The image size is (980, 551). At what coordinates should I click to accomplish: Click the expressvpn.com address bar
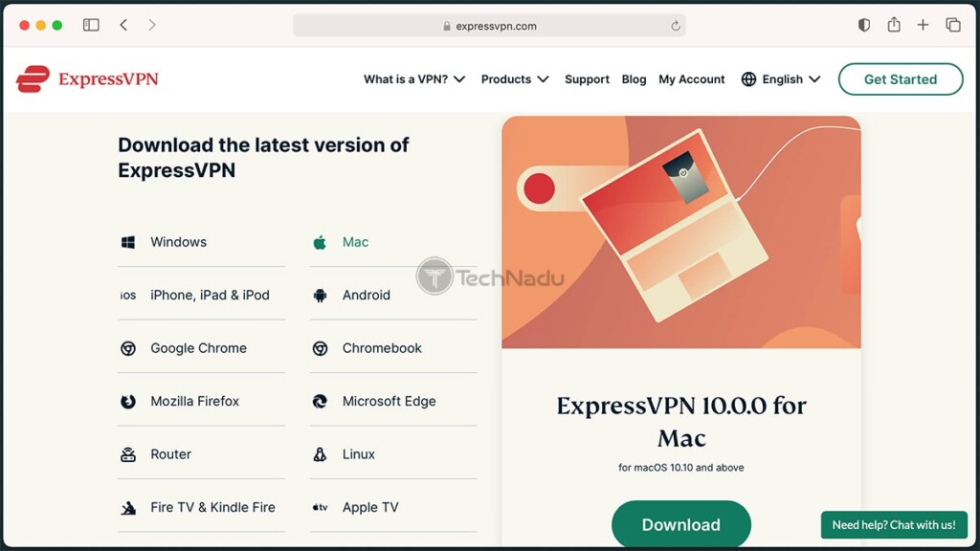[489, 26]
